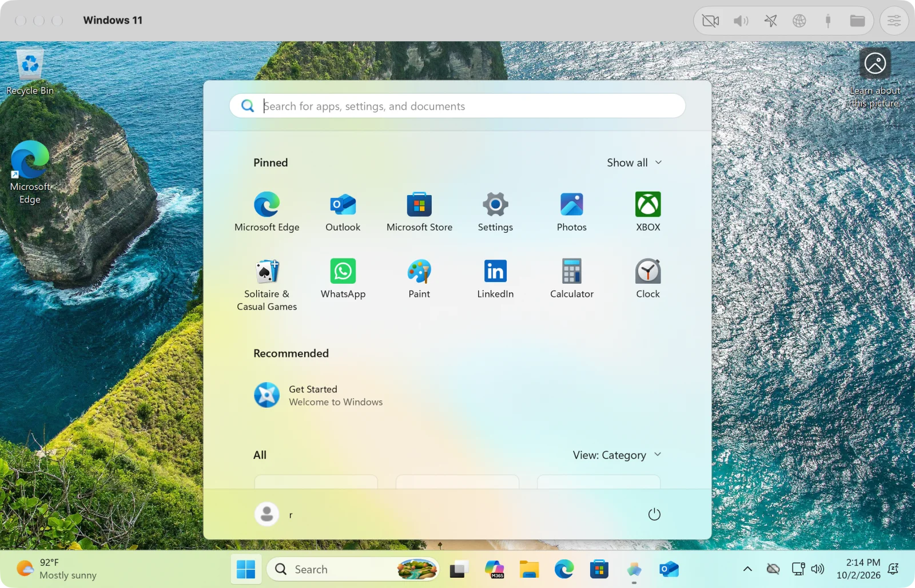
Task: Open Microsoft Store from the taskbar
Action: coord(599,569)
